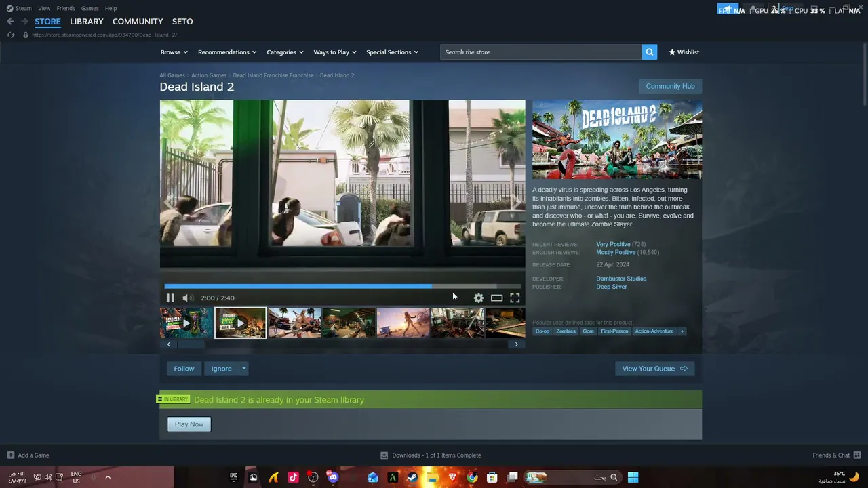The height and width of the screenshot is (488, 868).
Task: Expand the Special Sections dropdown
Action: (392, 52)
